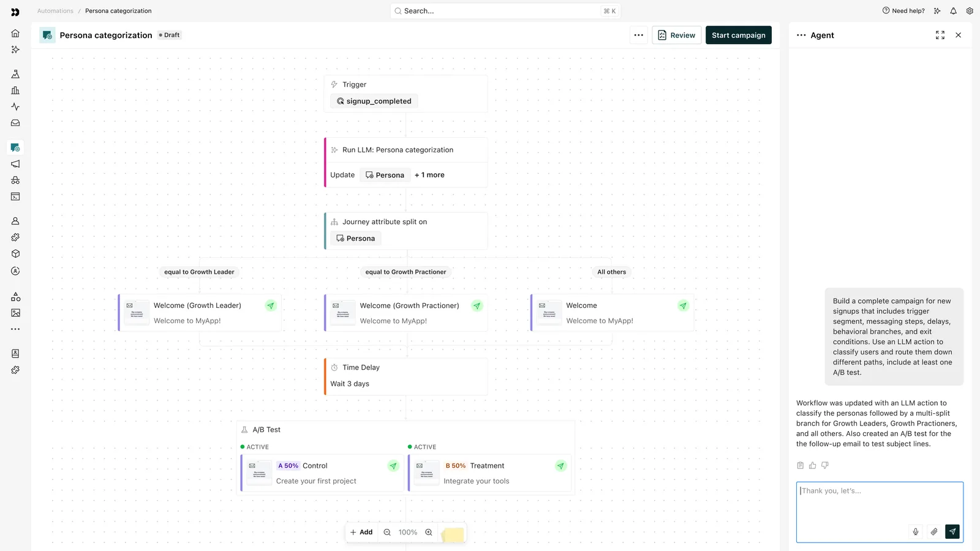This screenshot has width=980, height=551.
Task: Click the 100% zoom level
Action: coord(408,533)
